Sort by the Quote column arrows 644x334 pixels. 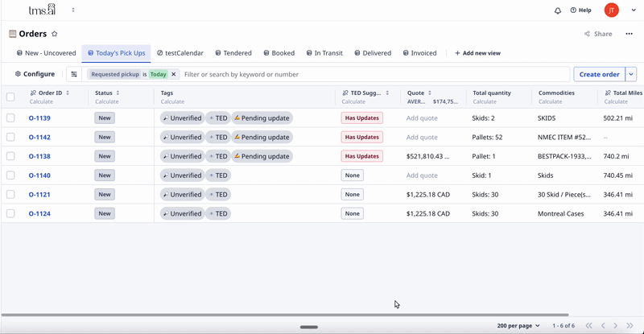click(430, 93)
